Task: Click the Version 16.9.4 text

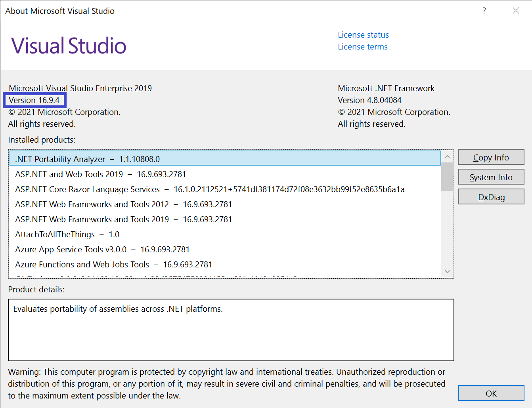Action: point(34,100)
